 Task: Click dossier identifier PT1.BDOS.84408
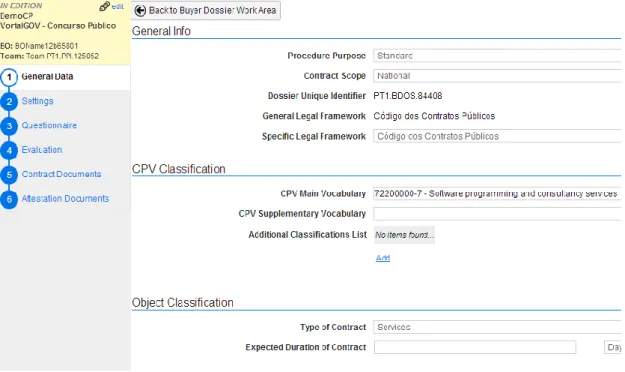tap(407, 96)
